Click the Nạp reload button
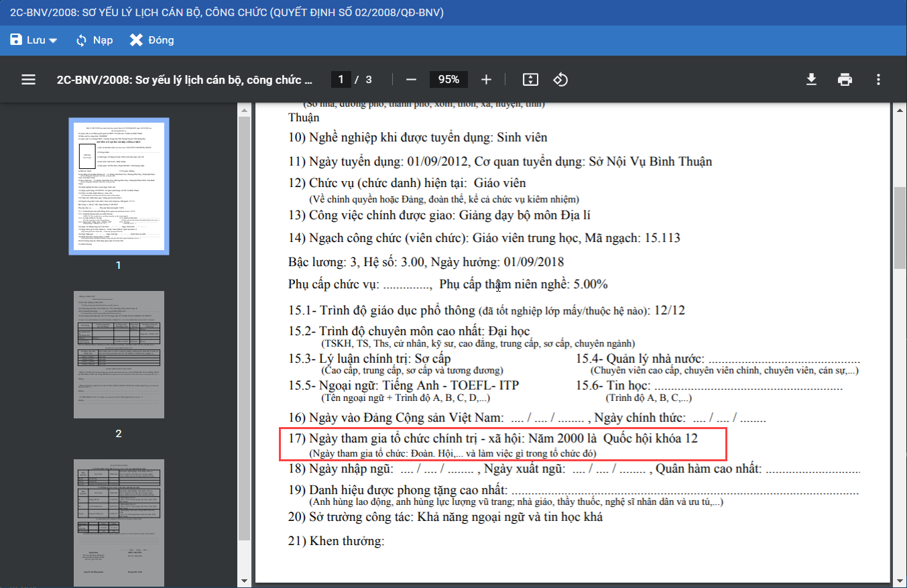907x588 pixels. point(94,40)
